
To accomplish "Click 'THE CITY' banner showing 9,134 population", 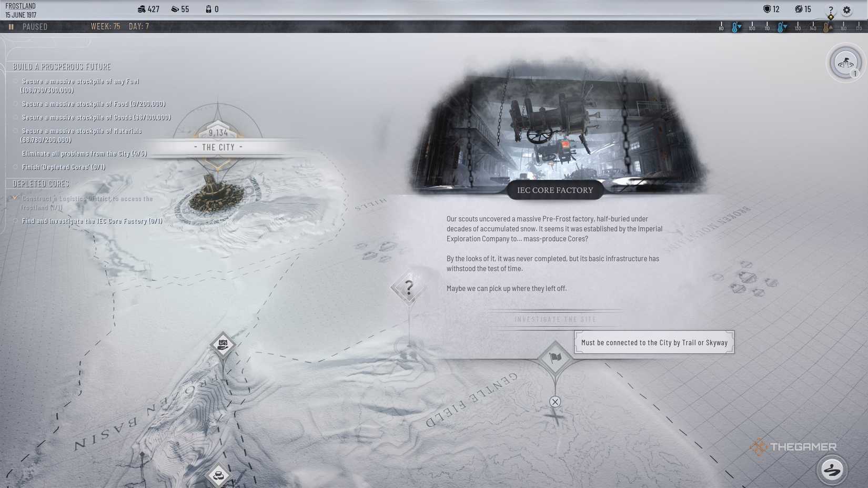I will (218, 147).
